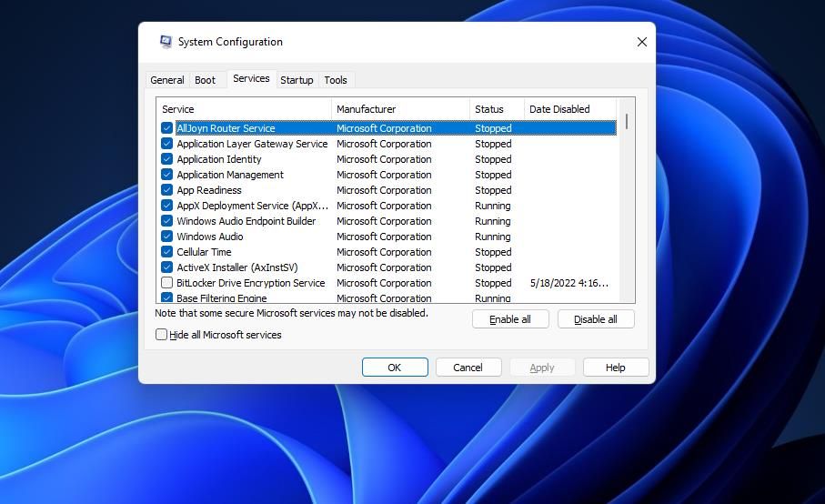The image size is (825, 504).
Task: Click Stopped status of Cellular Time
Action: pyautogui.click(x=493, y=252)
